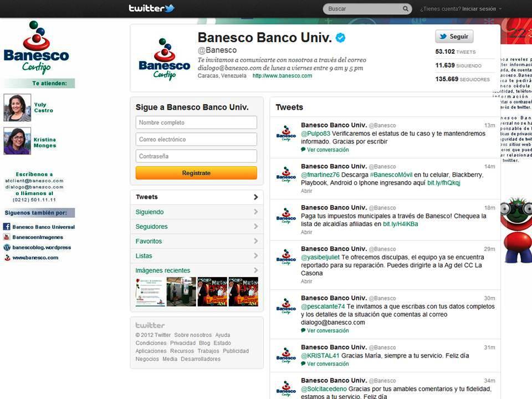
Task: Click the blue verified badge icon
Action: coord(341,38)
